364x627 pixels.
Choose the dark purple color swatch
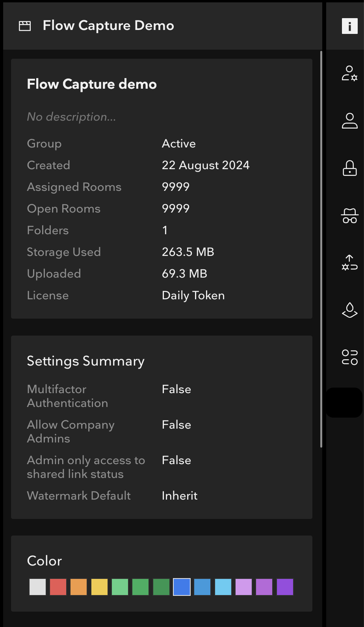[285, 587]
